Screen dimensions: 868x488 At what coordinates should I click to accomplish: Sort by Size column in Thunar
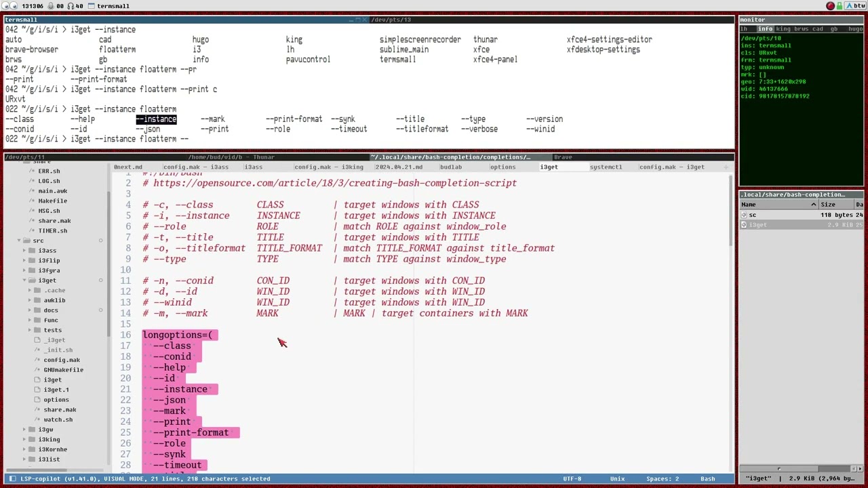(x=836, y=205)
